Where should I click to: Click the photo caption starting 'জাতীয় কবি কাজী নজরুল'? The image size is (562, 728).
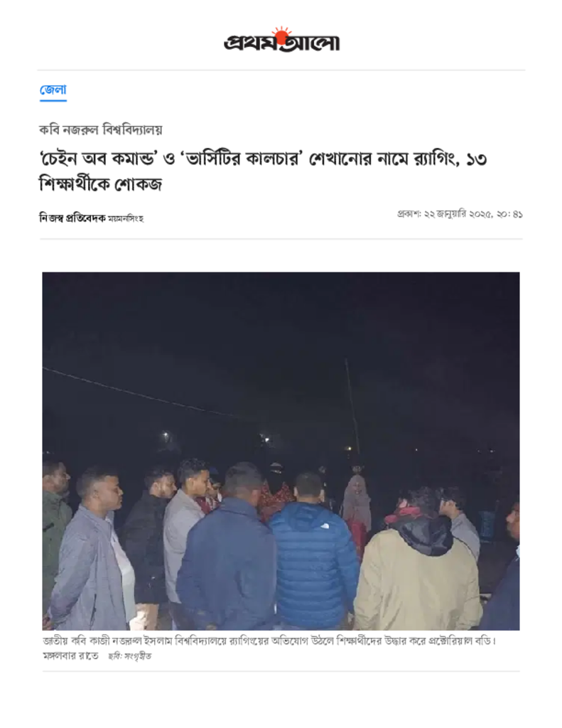(269, 641)
